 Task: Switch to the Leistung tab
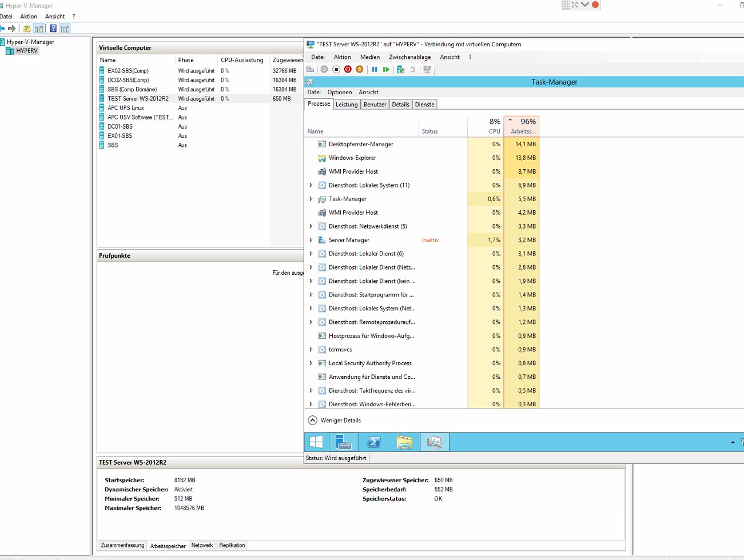347,104
